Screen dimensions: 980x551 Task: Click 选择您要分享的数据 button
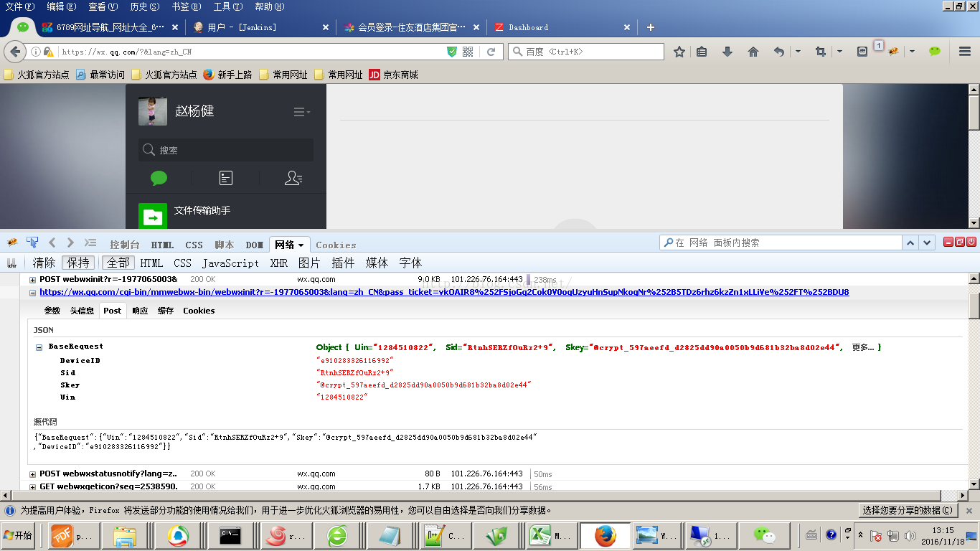(x=909, y=510)
